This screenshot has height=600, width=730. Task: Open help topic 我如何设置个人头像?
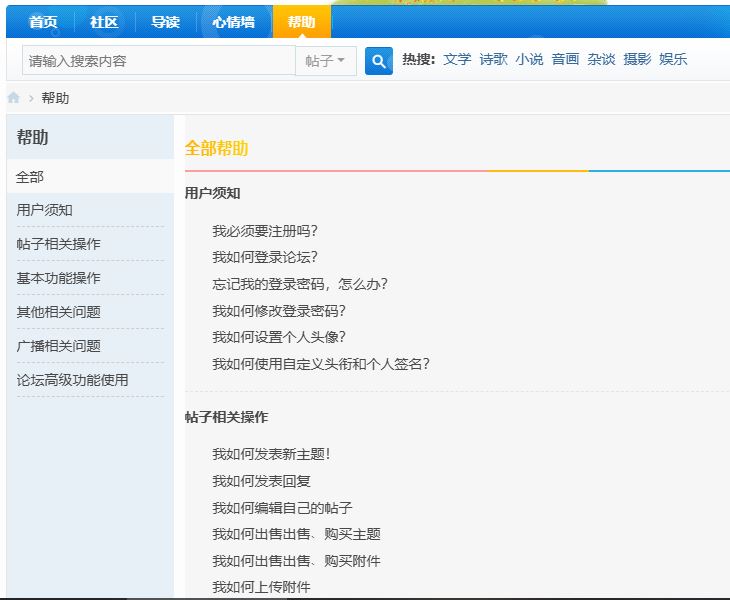coord(279,337)
